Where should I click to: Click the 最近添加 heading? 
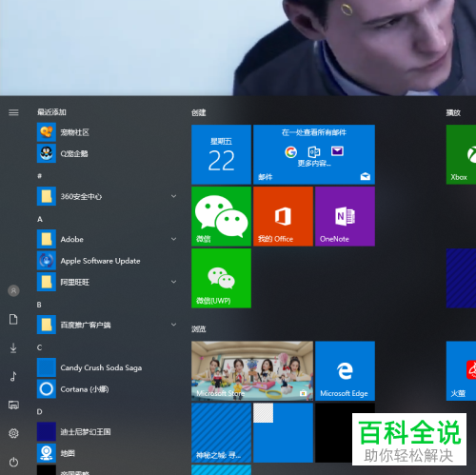click(x=51, y=112)
